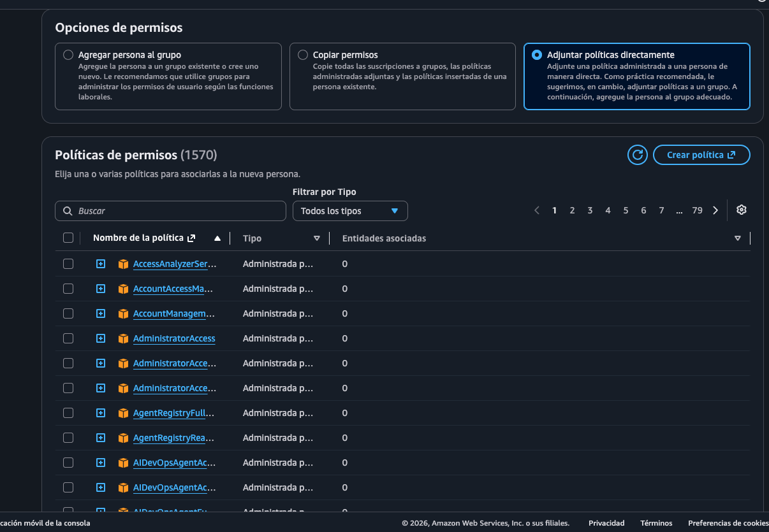Viewport: 769px width, 532px height.
Task: Go to page 4 of policies
Action: (608, 210)
